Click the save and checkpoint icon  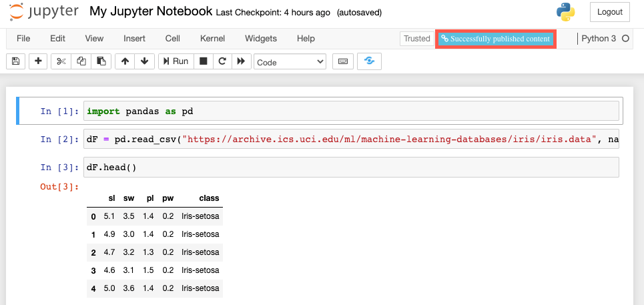16,61
